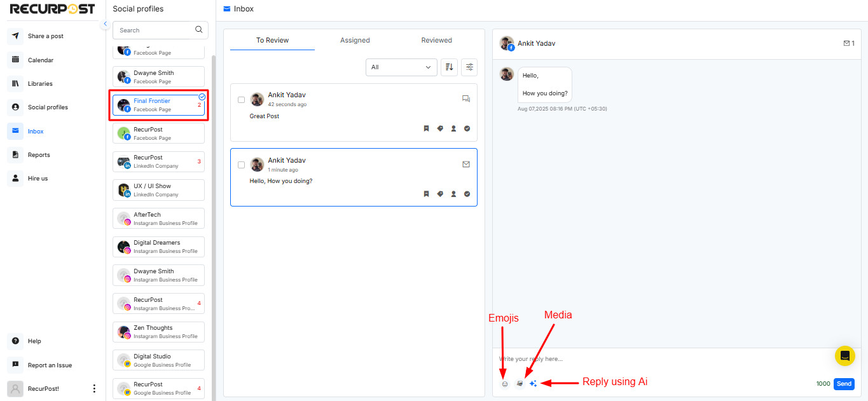Image resolution: width=868 pixels, height=401 pixels.
Task: Attach media using the image icon
Action: click(x=520, y=384)
